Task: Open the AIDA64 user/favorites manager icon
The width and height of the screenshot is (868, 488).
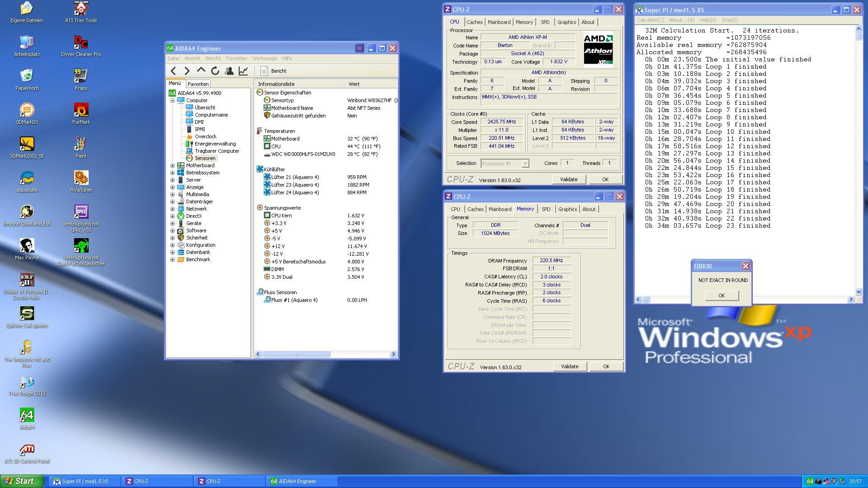Action: point(229,71)
